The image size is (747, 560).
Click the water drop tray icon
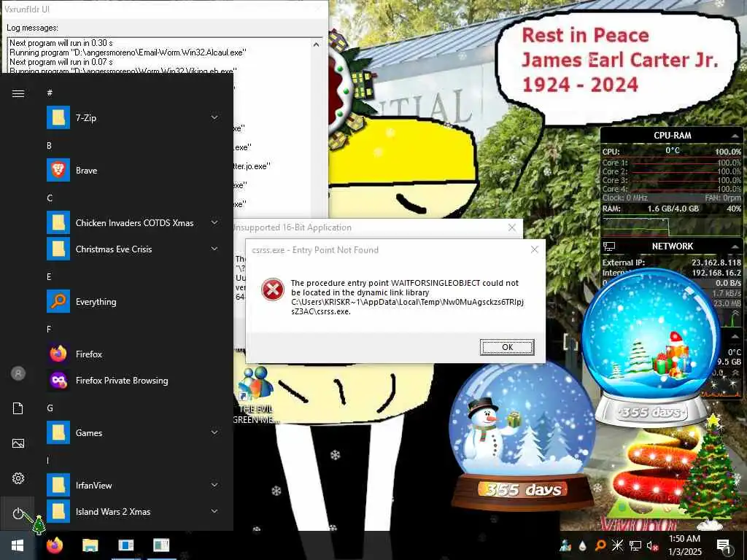tap(583, 545)
